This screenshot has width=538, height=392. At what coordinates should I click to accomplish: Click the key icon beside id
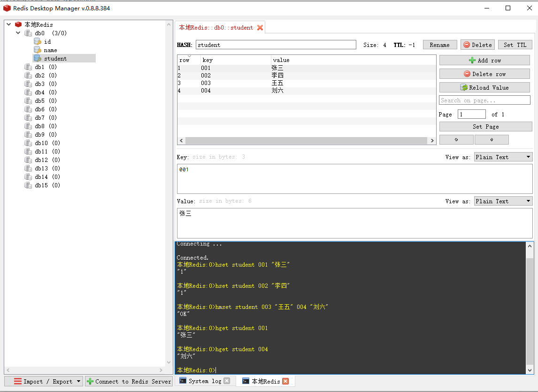click(x=38, y=41)
